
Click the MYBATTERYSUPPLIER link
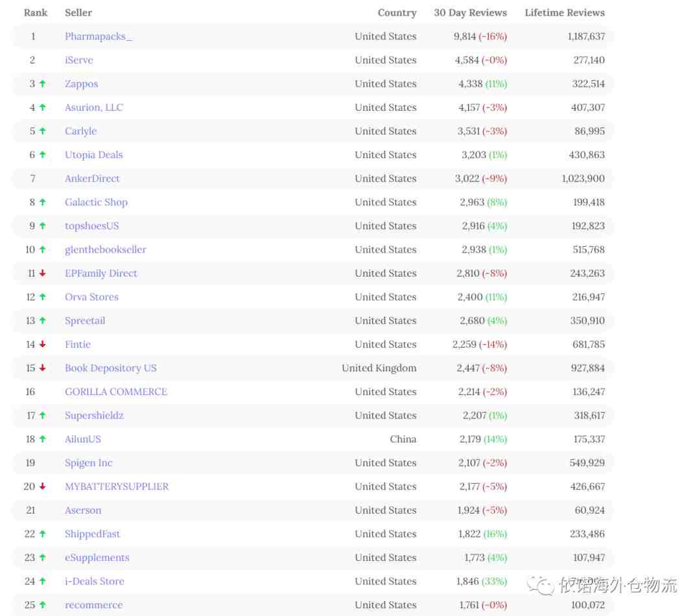point(117,486)
